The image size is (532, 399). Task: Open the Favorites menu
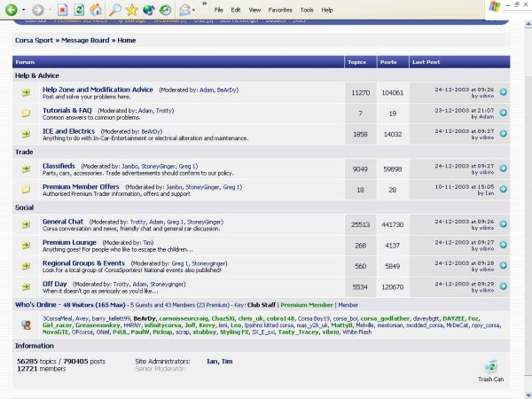[280, 10]
